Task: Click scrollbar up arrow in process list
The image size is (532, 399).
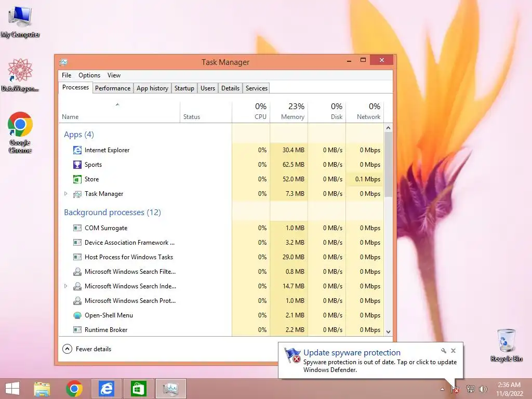Action: 389,128
